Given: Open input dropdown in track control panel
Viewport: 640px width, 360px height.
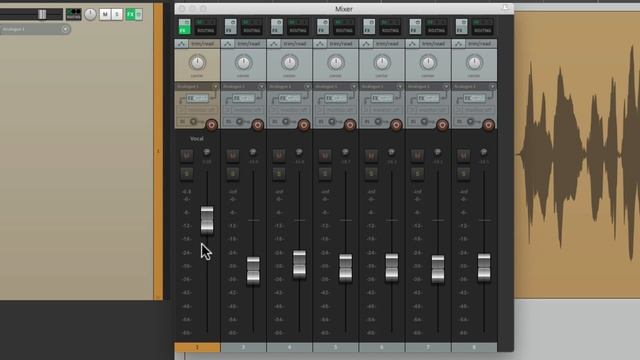Looking at the screenshot, I should (65, 29).
